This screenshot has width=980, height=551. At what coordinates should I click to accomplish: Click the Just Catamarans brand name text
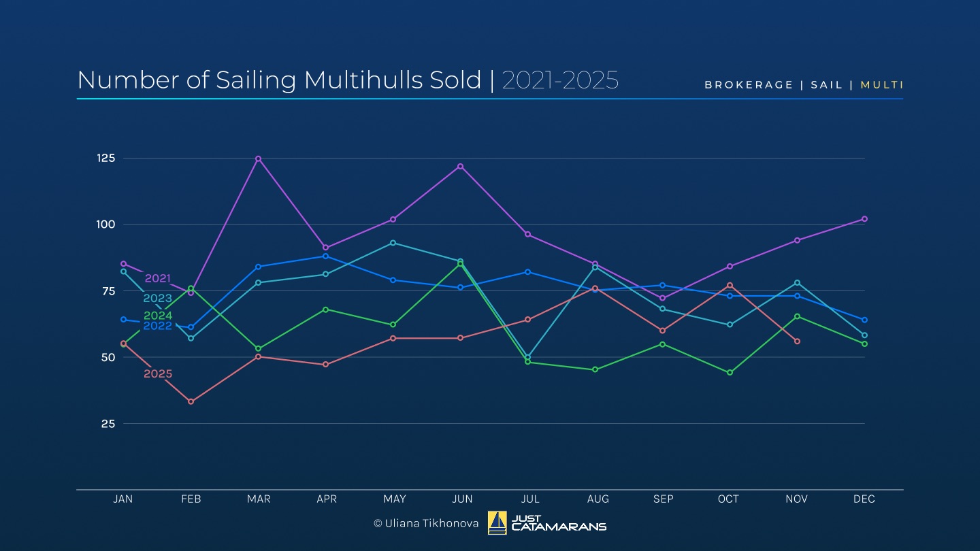(558, 522)
